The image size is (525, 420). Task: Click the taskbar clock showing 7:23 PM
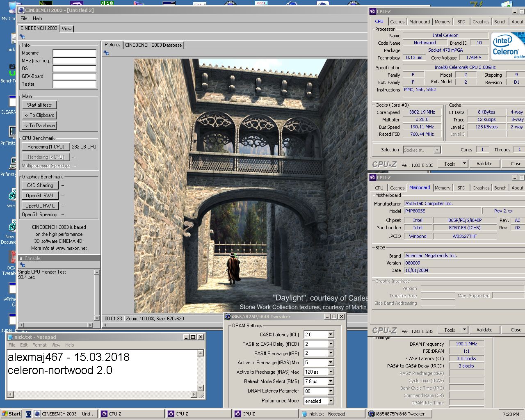tap(511, 414)
